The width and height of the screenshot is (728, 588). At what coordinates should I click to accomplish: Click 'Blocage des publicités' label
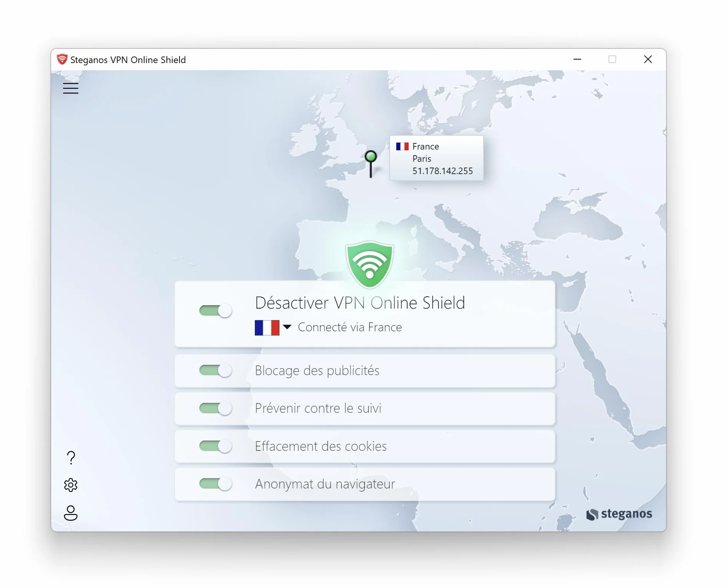point(317,370)
